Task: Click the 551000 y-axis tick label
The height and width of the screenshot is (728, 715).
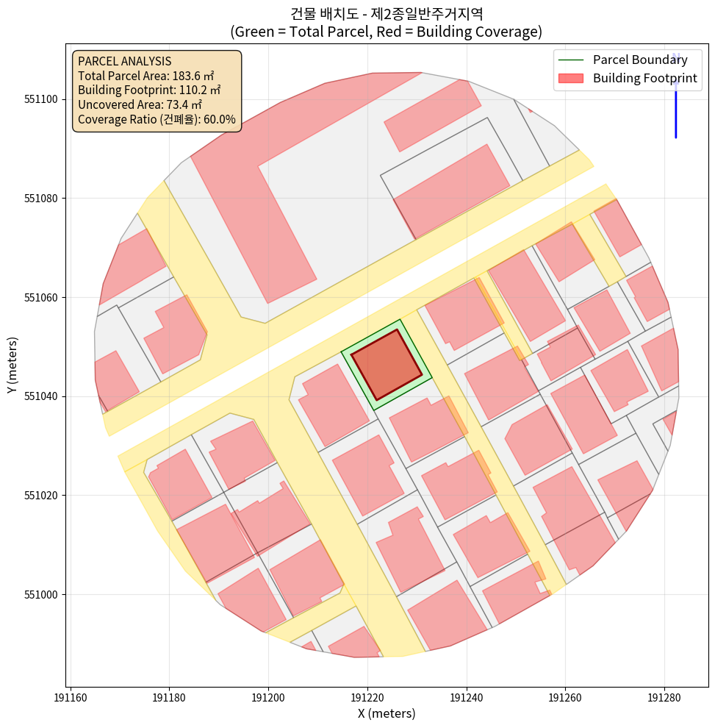Action: [43, 594]
